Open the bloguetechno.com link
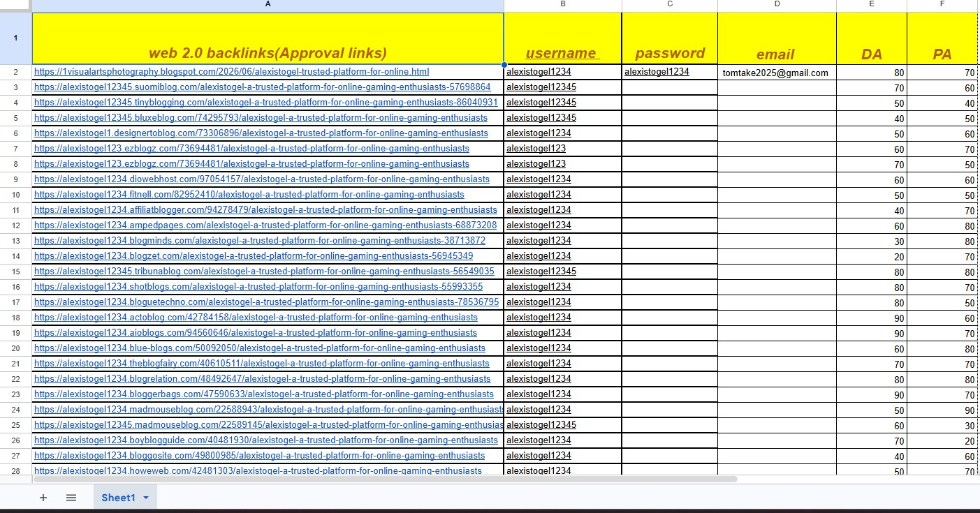 (267, 302)
